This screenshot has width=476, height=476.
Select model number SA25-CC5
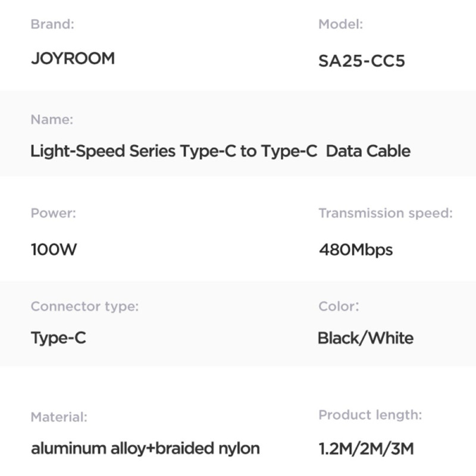(x=362, y=61)
